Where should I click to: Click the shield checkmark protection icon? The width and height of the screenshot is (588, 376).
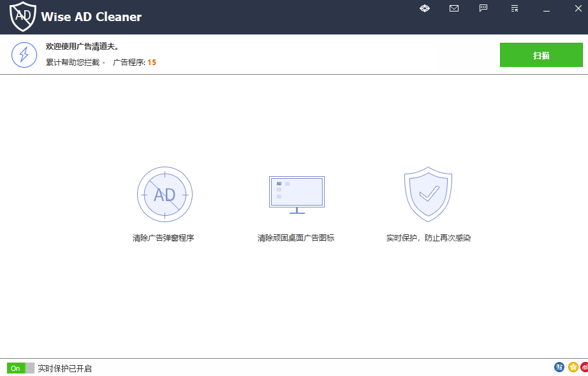click(x=428, y=194)
